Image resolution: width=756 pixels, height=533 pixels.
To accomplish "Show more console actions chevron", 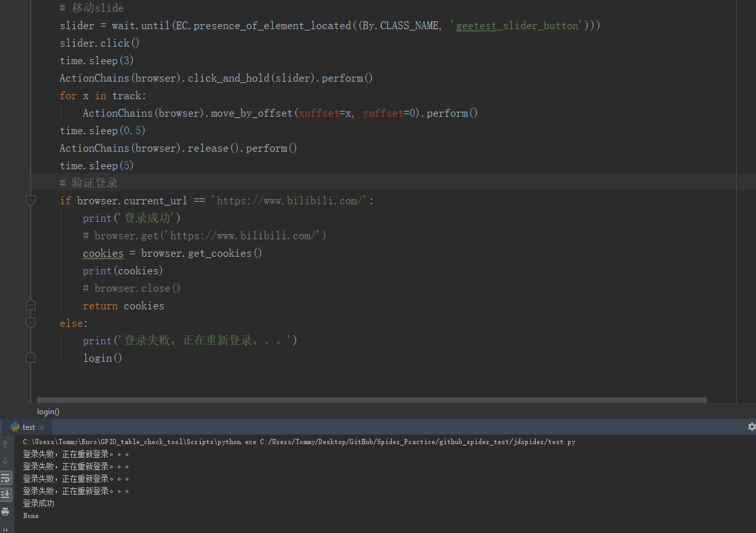I will pos(5,530).
